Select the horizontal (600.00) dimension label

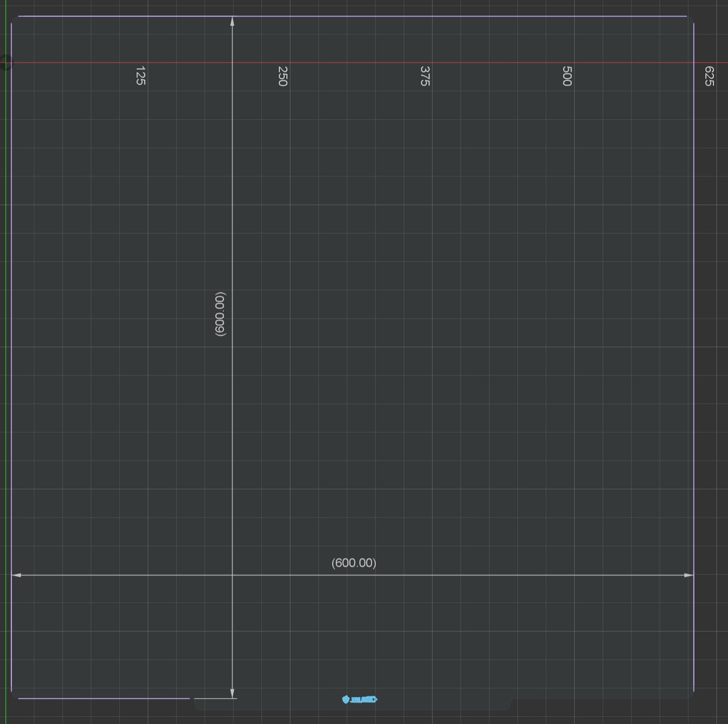tap(354, 563)
